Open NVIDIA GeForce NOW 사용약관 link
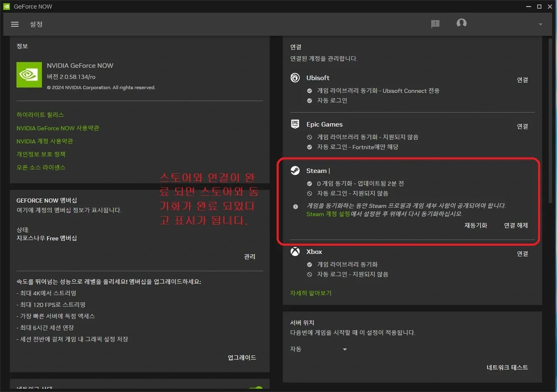 [x=58, y=128]
